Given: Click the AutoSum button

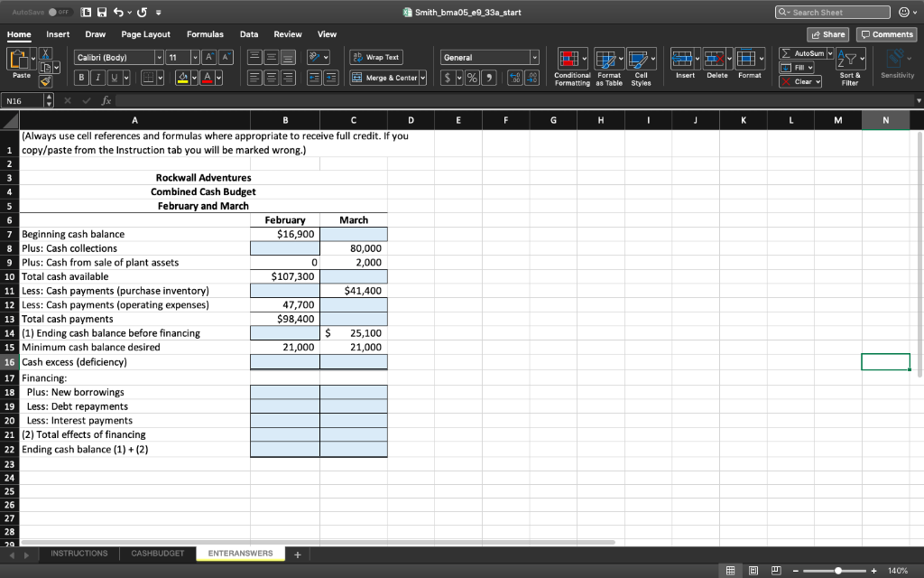Looking at the screenshot, I should tap(802, 53).
